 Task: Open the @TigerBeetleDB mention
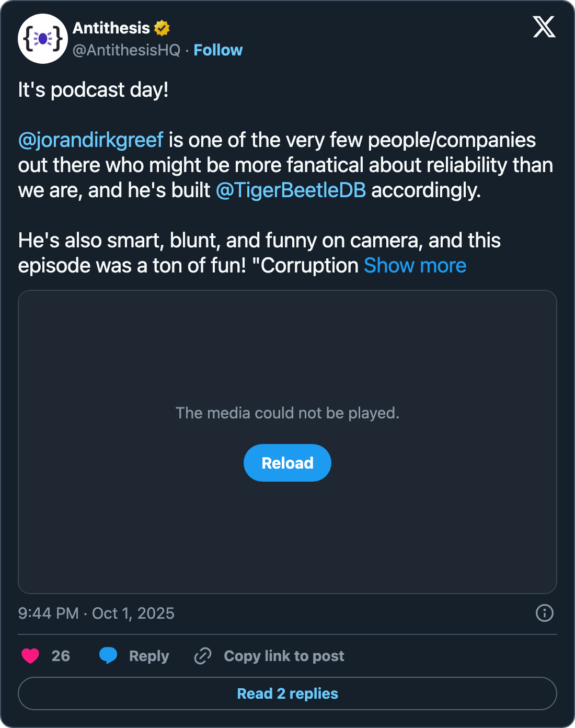pyautogui.click(x=291, y=190)
